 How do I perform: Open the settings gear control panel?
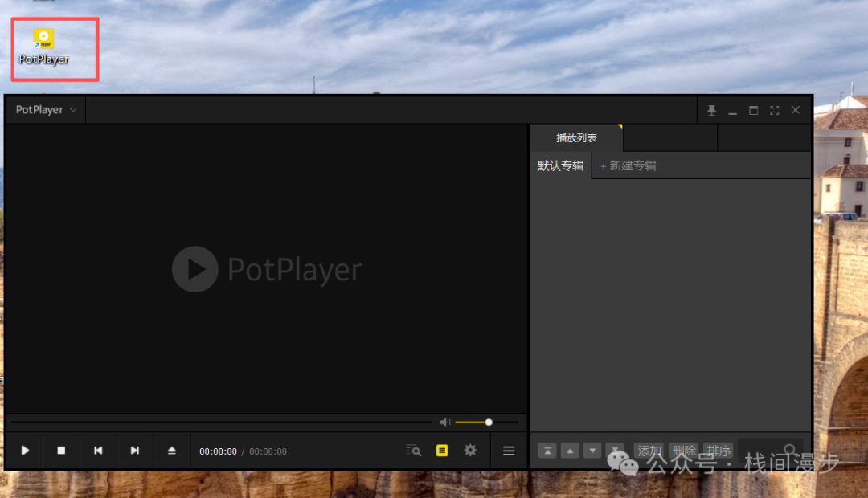470,451
